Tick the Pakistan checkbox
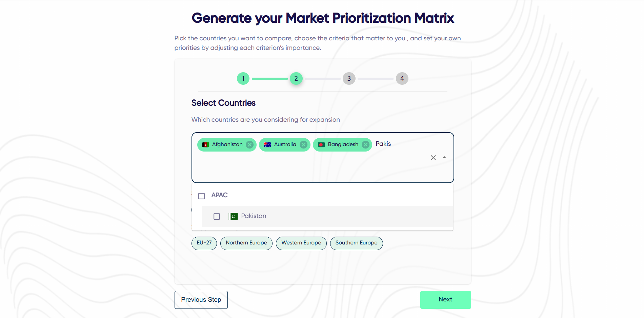This screenshot has height=318, width=644. [217, 216]
